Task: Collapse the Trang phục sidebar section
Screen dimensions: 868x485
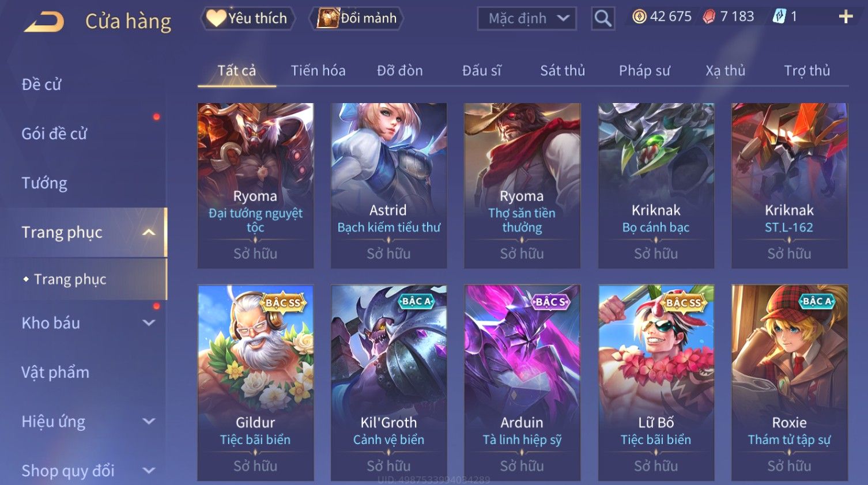Action: (149, 232)
